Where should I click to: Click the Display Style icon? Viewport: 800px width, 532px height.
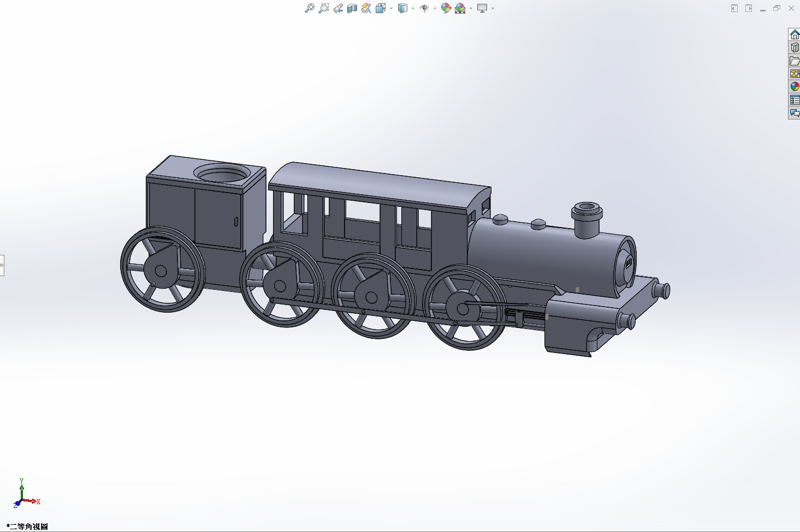click(x=403, y=8)
